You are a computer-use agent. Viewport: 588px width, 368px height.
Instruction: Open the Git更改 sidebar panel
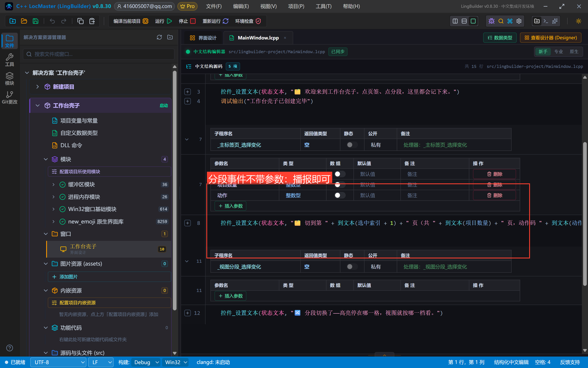(9, 97)
